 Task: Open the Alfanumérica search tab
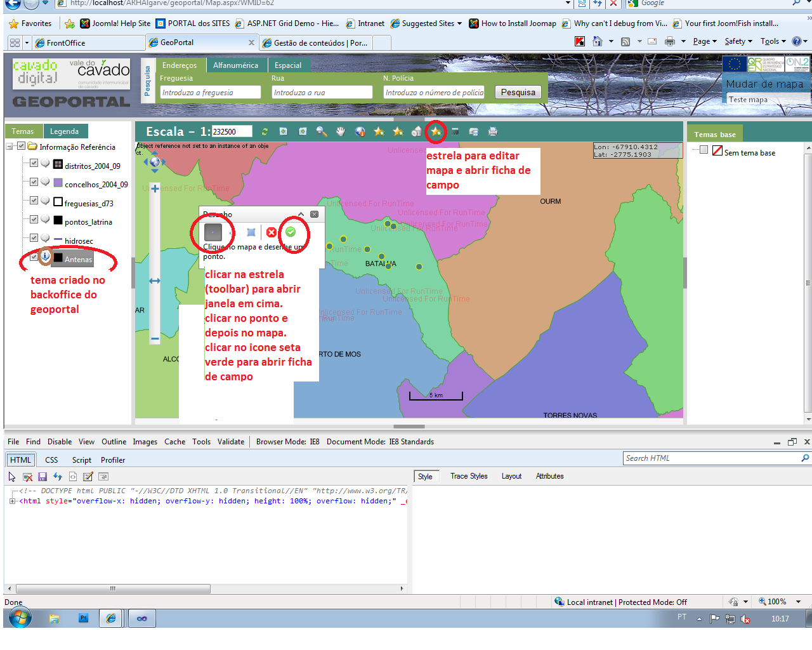click(235, 65)
